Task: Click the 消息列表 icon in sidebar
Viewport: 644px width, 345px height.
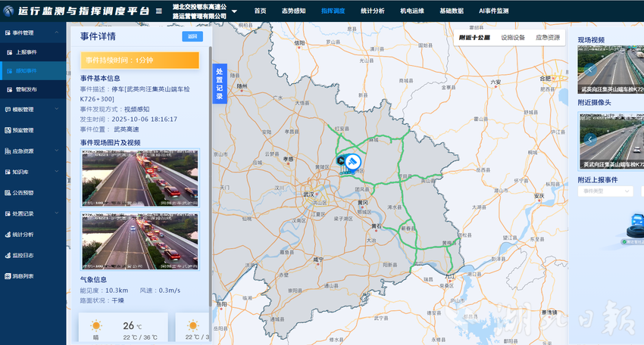Action: point(7,276)
